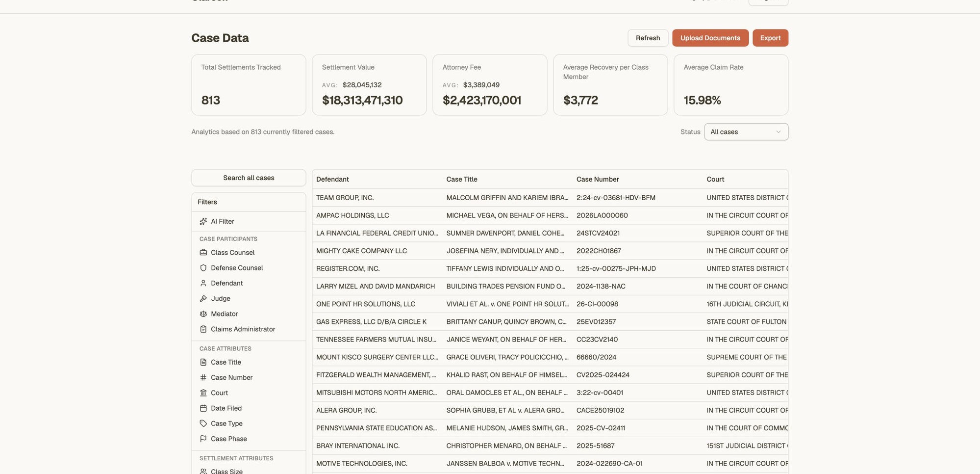Image resolution: width=980 pixels, height=474 pixels.
Task: Click the Date Filed calendar icon
Action: click(203, 408)
